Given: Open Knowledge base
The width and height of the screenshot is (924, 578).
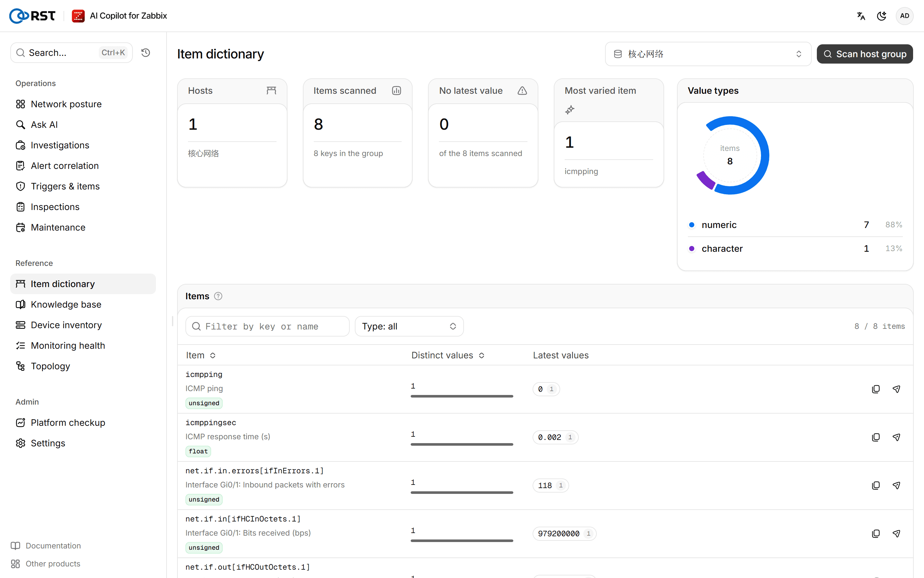Looking at the screenshot, I should pos(83,305).
